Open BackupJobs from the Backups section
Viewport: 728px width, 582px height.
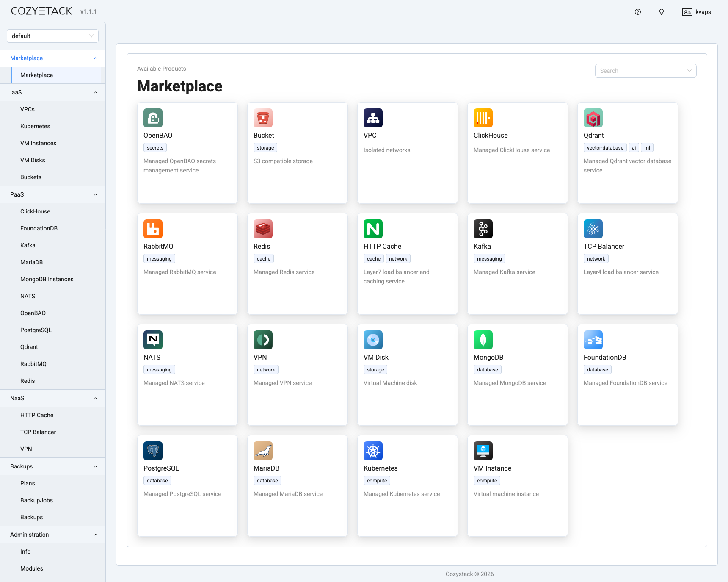click(36, 500)
